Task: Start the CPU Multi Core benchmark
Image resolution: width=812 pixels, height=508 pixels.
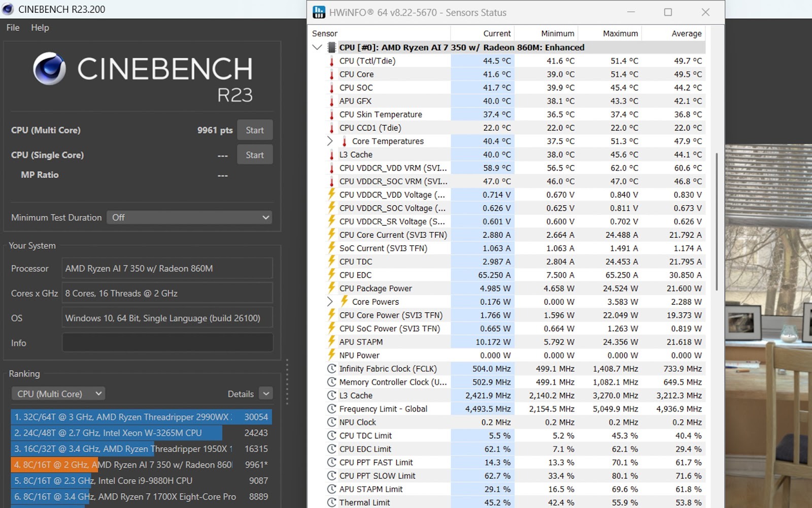Action: (255, 130)
